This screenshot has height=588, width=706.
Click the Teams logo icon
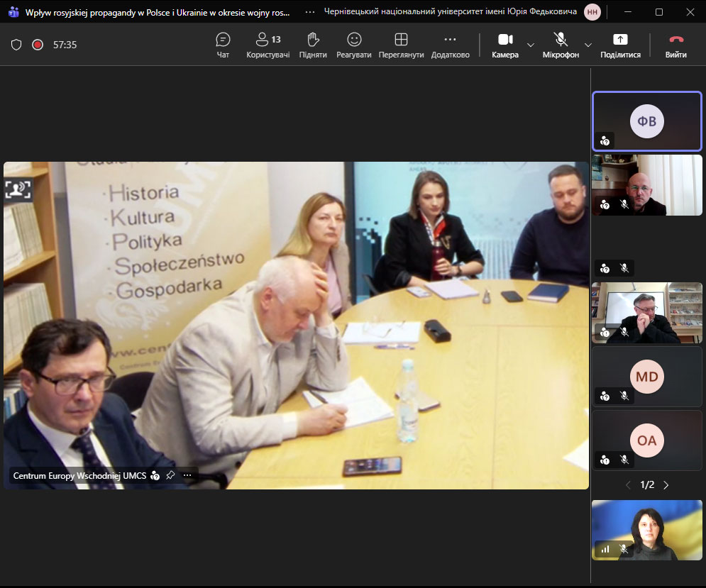[x=13, y=12]
